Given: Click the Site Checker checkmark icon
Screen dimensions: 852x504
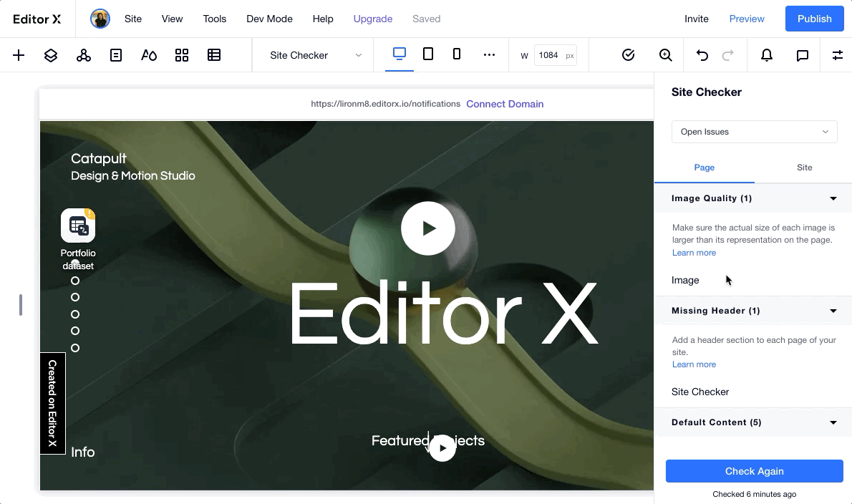Looking at the screenshot, I should coord(628,55).
